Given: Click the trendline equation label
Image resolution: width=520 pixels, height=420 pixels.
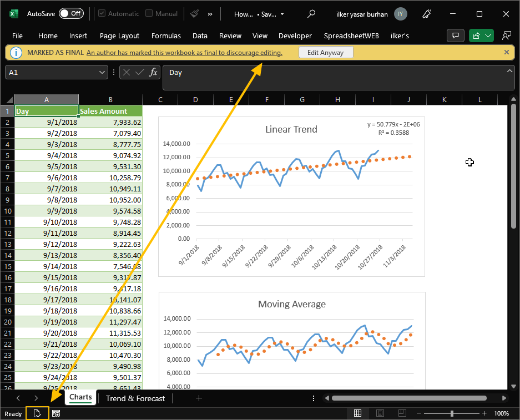Looking at the screenshot, I should click(x=393, y=129).
